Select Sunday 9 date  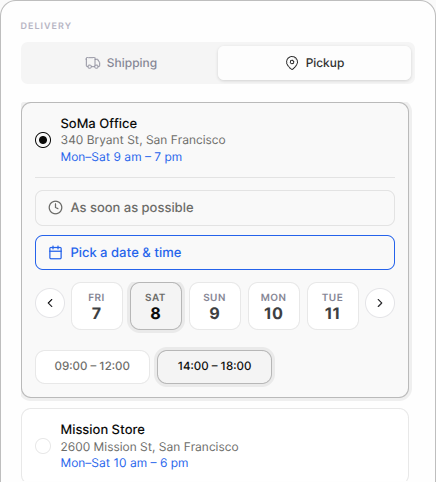(215, 306)
